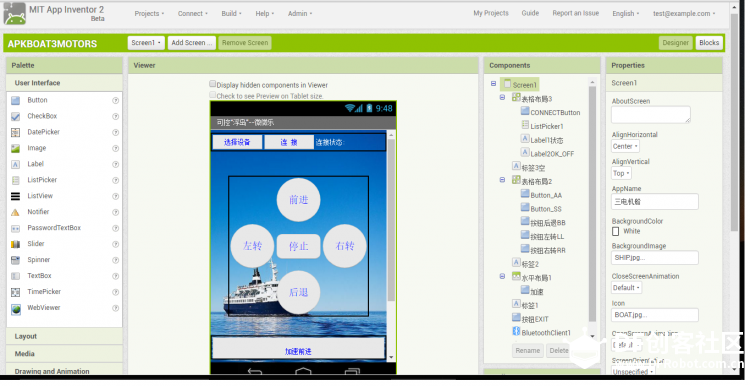The image size is (750, 386).
Task: Expand the Layout palette section
Action: [x=64, y=336]
